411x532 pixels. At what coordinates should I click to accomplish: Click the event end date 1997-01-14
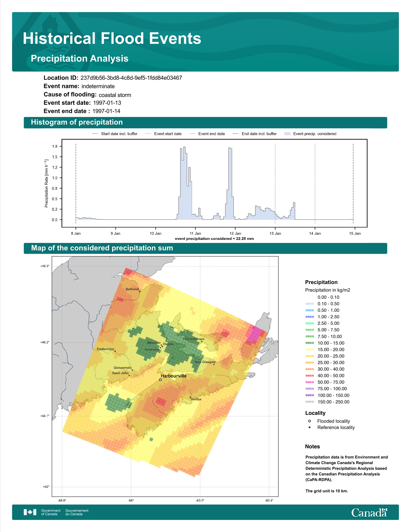point(106,111)
